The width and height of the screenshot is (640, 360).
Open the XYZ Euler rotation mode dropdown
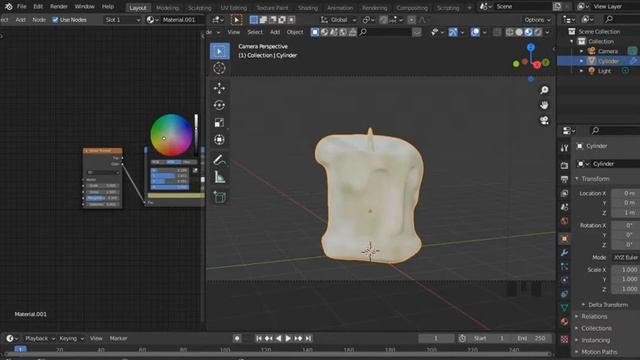(625, 258)
